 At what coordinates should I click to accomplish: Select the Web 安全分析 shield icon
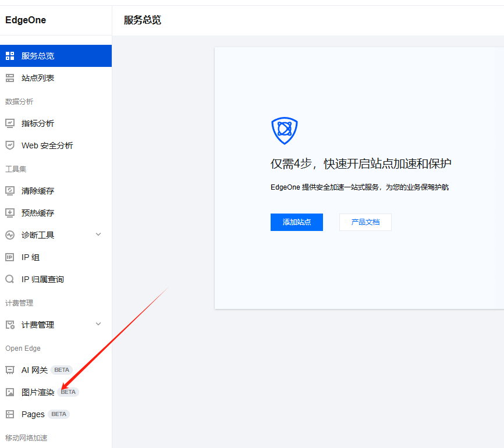coord(10,145)
